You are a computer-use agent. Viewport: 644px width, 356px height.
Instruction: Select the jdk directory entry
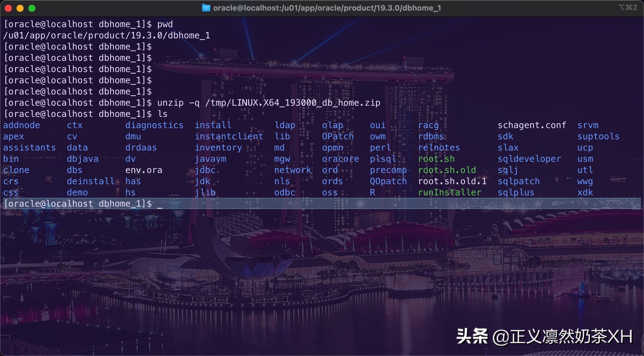[x=202, y=181]
